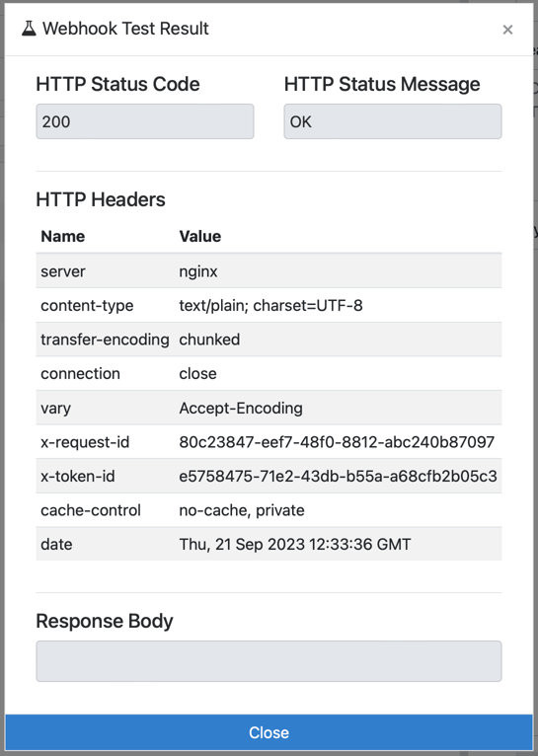Screen dimensions: 538x756
Task: Select the HTTP Status Code field showing 200
Action: tap(145, 121)
